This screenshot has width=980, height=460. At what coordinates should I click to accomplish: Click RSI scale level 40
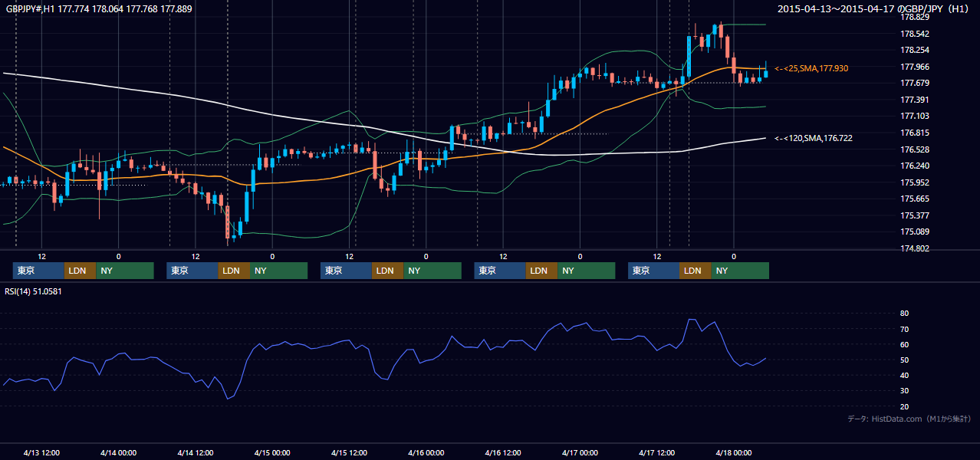point(904,375)
